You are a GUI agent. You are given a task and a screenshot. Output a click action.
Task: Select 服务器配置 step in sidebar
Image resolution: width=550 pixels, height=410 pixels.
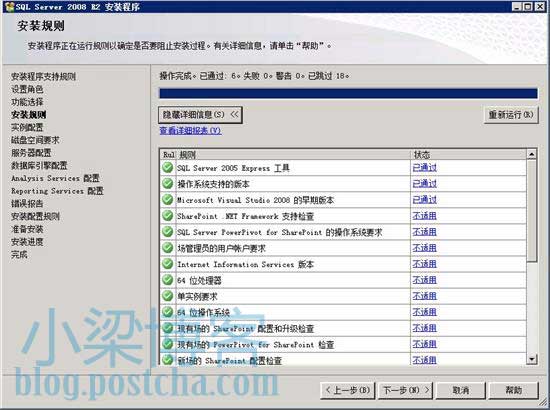[x=31, y=153]
